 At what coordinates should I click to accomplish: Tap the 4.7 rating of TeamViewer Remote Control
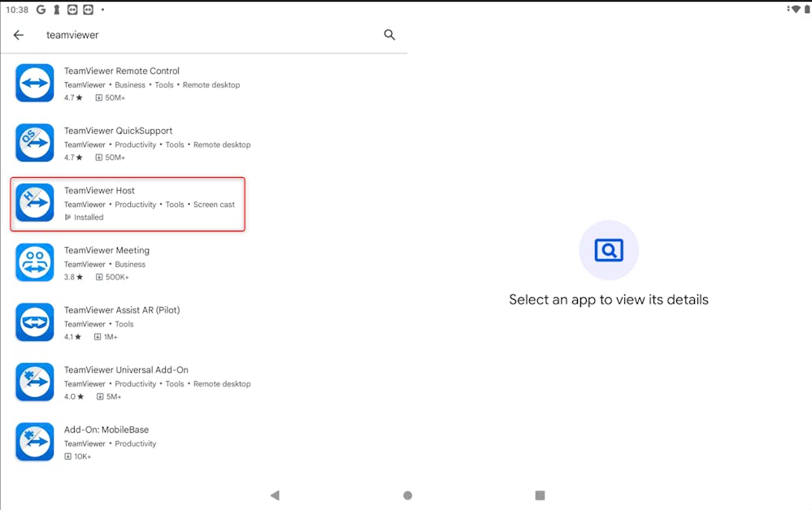(x=73, y=97)
